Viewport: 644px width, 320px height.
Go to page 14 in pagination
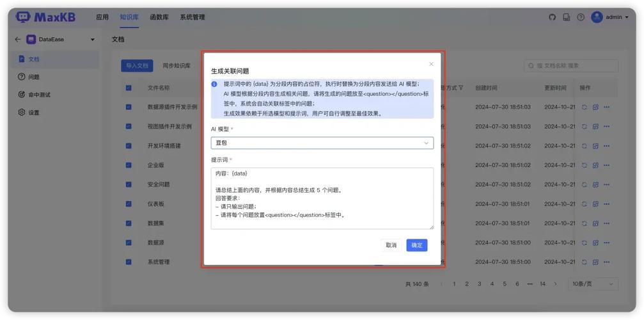tap(542, 284)
